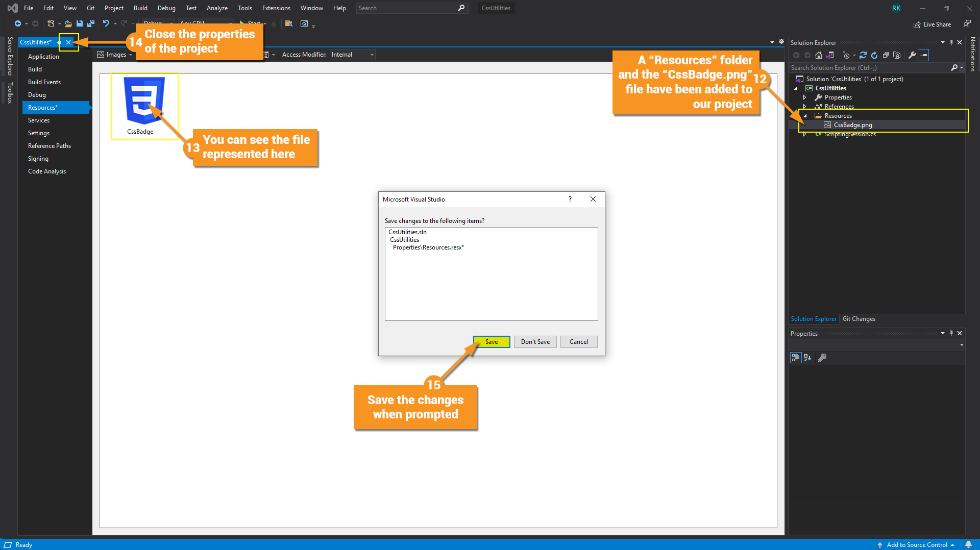Viewport: 980px width, 550px height.
Task: Toggle Preview Selected Items button
Action: [923, 55]
